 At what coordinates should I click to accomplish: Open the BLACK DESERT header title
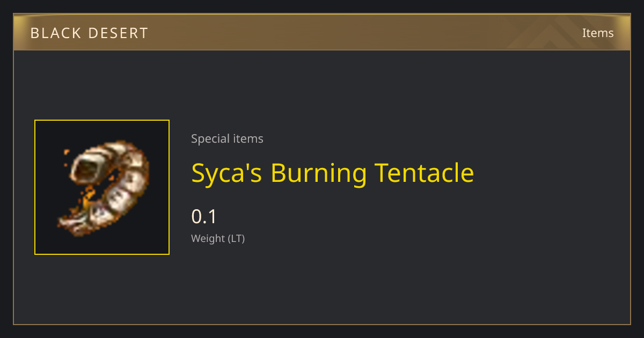click(89, 33)
